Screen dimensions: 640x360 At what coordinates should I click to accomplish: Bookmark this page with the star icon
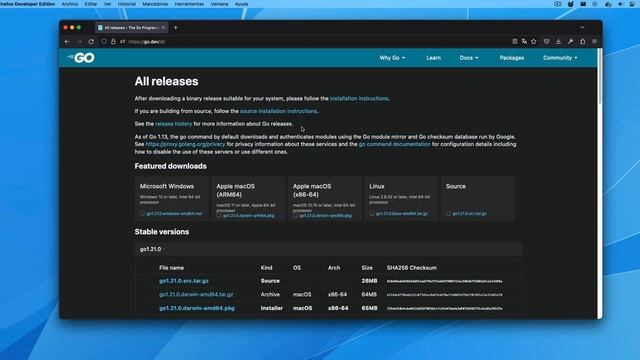click(533, 42)
